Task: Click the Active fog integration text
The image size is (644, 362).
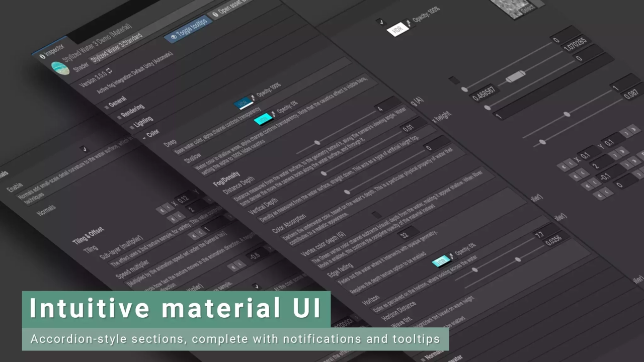Action: tap(135, 73)
